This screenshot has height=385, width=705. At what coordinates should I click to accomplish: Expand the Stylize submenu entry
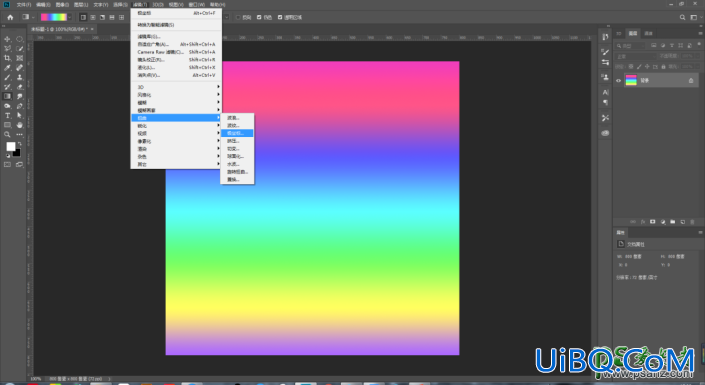point(176,94)
